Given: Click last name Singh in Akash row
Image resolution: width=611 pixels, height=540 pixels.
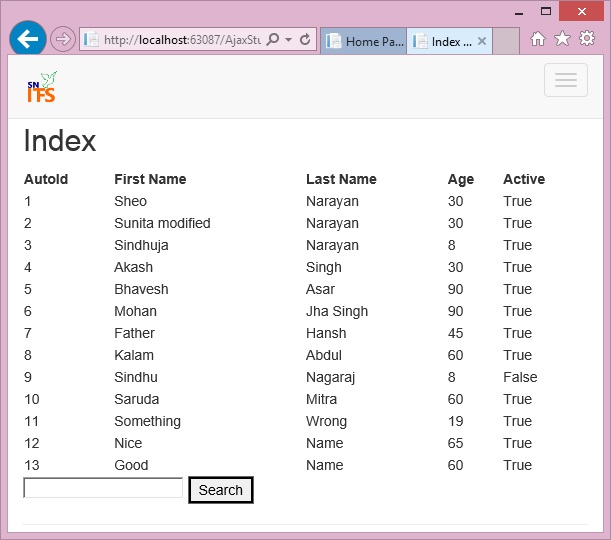Looking at the screenshot, I should (x=323, y=268).
